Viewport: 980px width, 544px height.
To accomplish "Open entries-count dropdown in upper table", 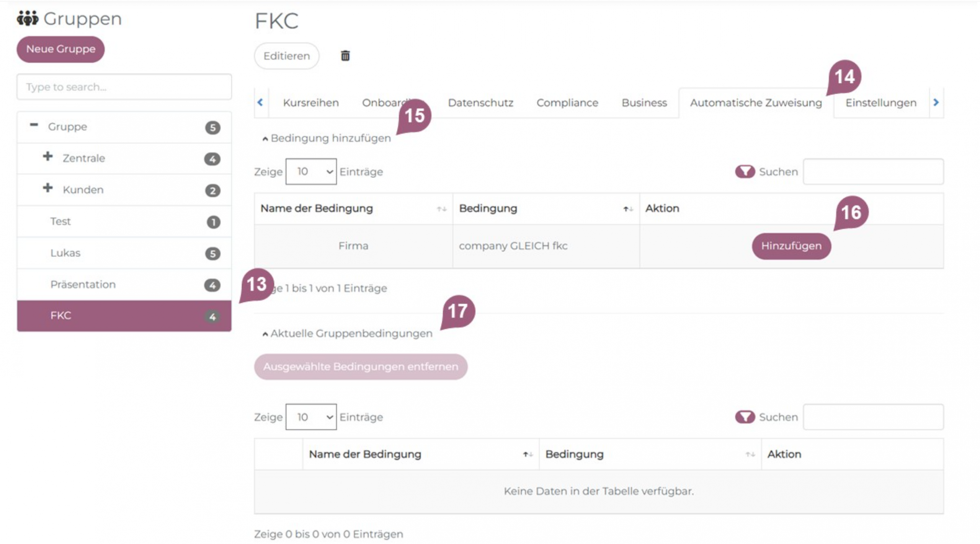I will (311, 172).
